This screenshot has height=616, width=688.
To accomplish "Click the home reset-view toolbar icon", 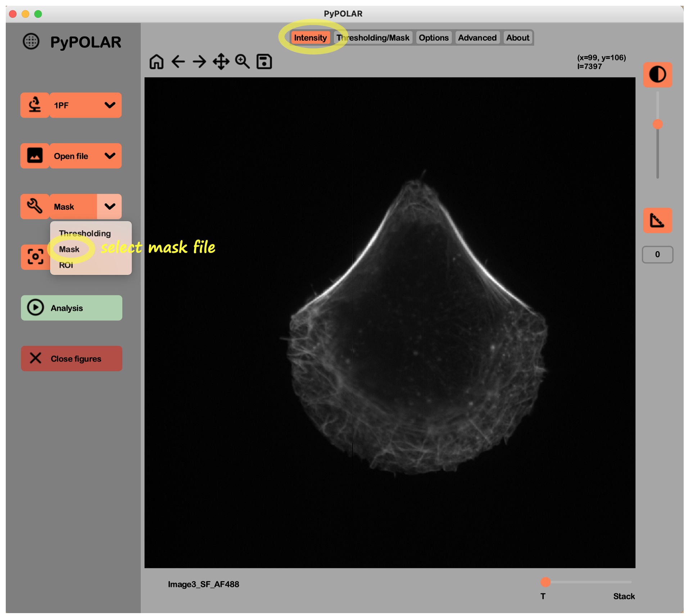I will (x=157, y=62).
